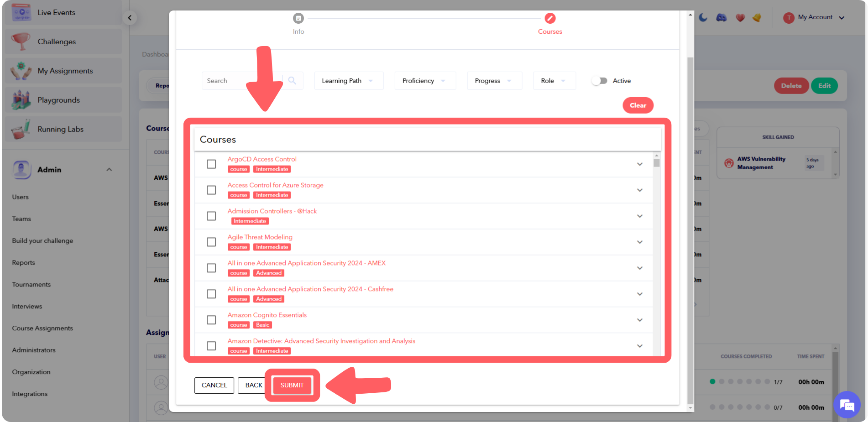
Task: Open the Reports menu in the sidebar
Action: 23,262
